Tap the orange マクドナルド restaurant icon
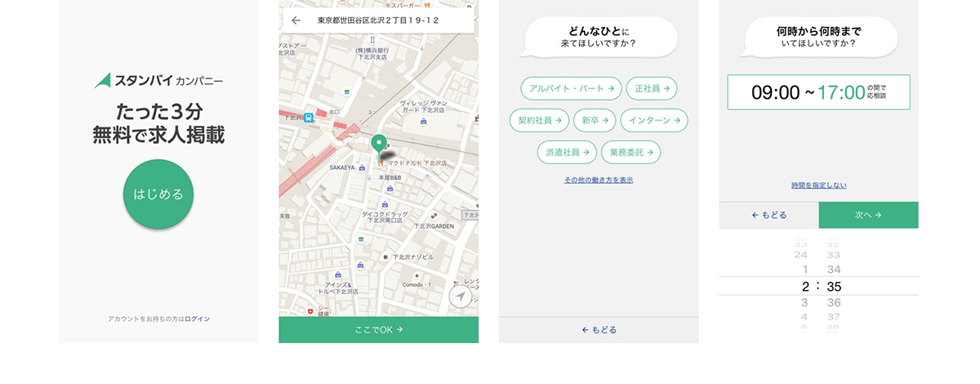Screen dimensions: 980x384 [381, 163]
